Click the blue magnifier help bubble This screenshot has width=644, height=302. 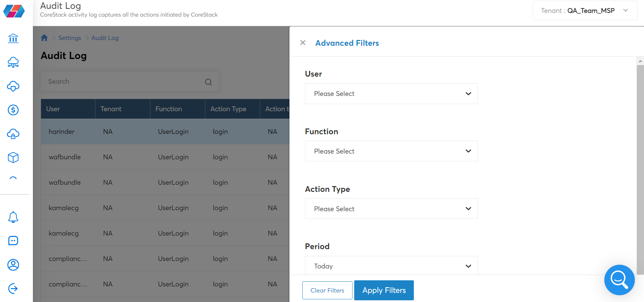coord(619,280)
